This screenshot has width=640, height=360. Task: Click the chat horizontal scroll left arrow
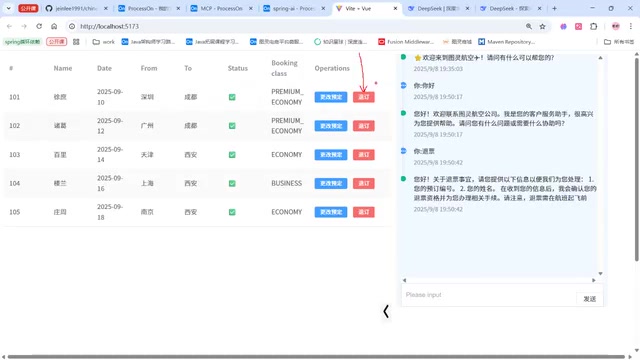tap(404, 280)
